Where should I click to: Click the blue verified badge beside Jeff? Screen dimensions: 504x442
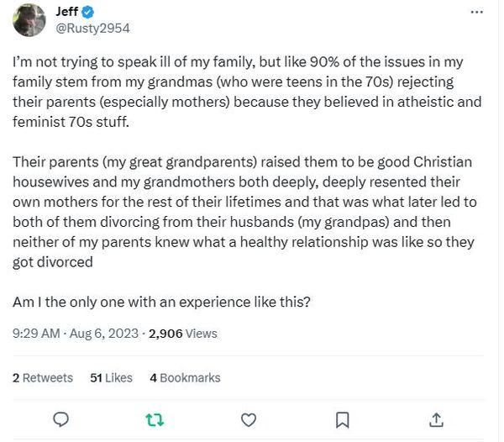pos(89,12)
